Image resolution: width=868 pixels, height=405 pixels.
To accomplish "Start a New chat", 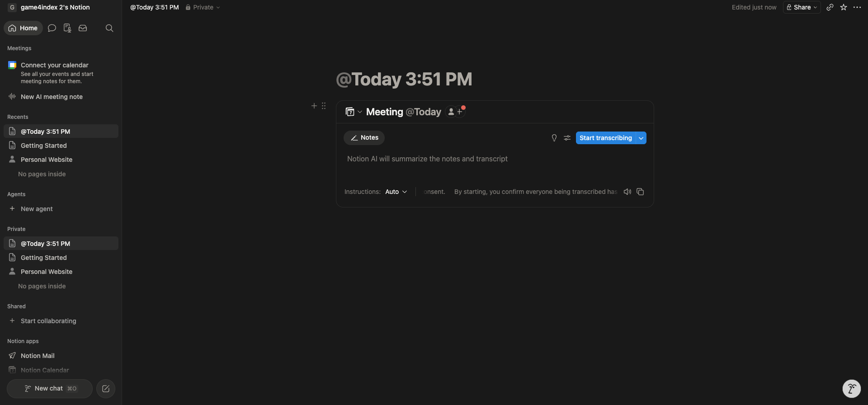I will (x=50, y=389).
